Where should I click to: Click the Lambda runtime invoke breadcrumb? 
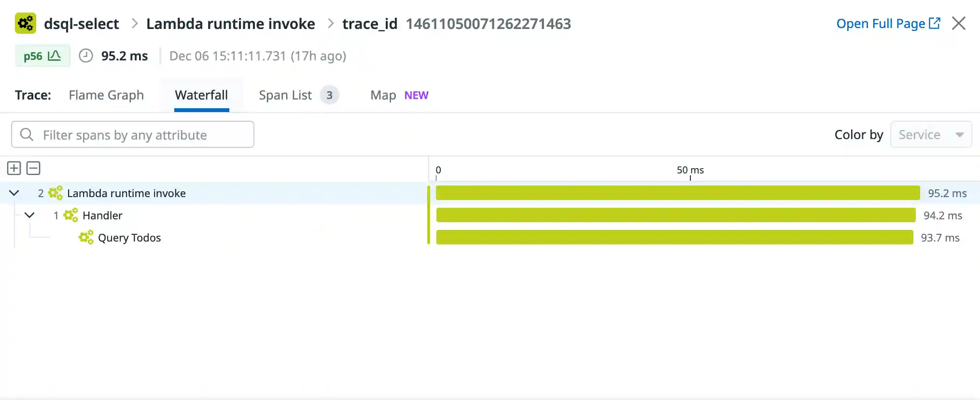pos(230,24)
